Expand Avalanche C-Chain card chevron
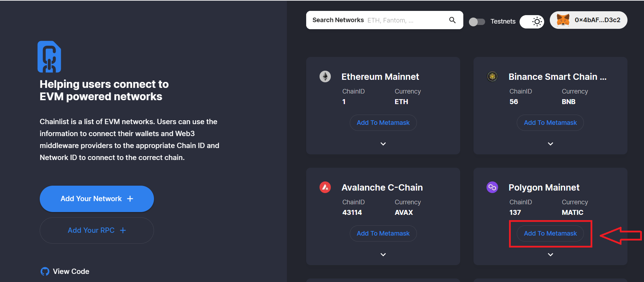Screen dimensions: 644x282 [x=383, y=255]
